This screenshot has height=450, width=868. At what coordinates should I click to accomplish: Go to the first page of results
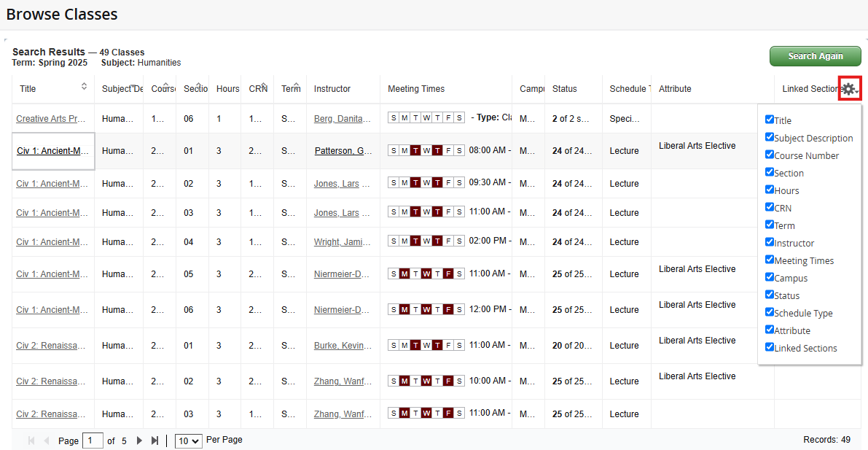(31, 441)
